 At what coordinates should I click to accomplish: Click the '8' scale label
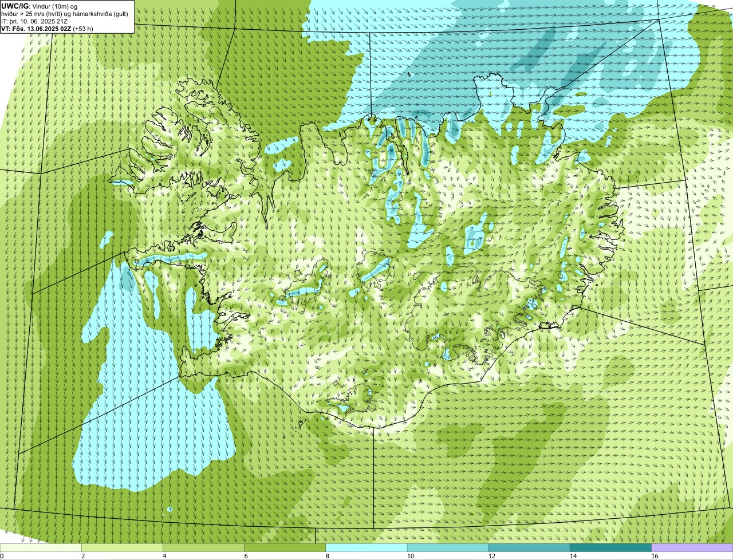coord(328,556)
